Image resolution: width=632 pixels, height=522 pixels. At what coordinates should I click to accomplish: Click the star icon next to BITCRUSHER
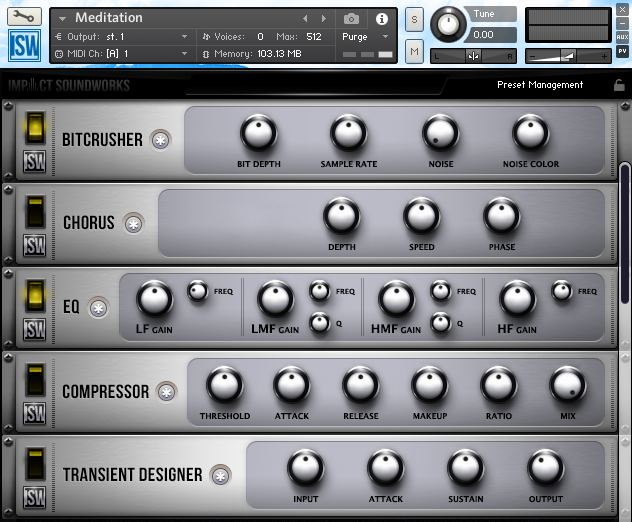(x=160, y=140)
